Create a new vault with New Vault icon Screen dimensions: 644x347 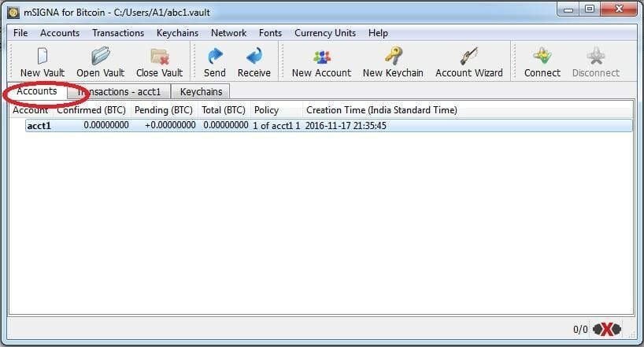coord(43,56)
